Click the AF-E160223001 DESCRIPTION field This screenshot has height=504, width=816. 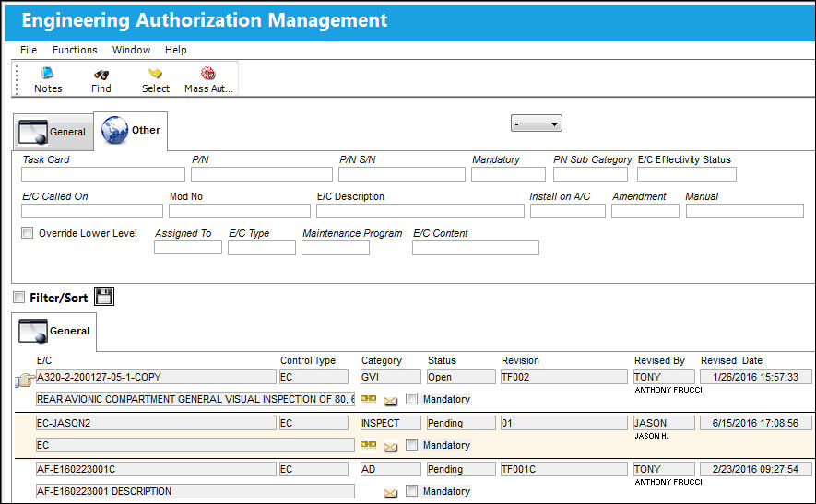coord(195,491)
